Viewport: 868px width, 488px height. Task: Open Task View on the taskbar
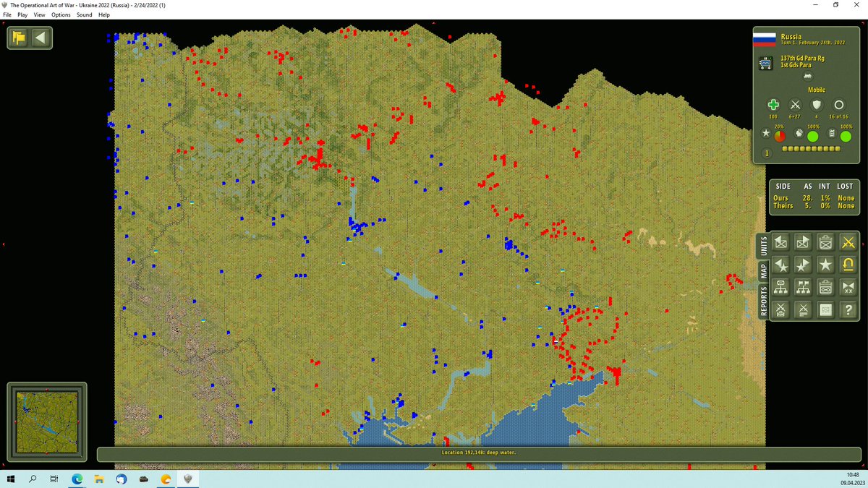click(x=54, y=479)
